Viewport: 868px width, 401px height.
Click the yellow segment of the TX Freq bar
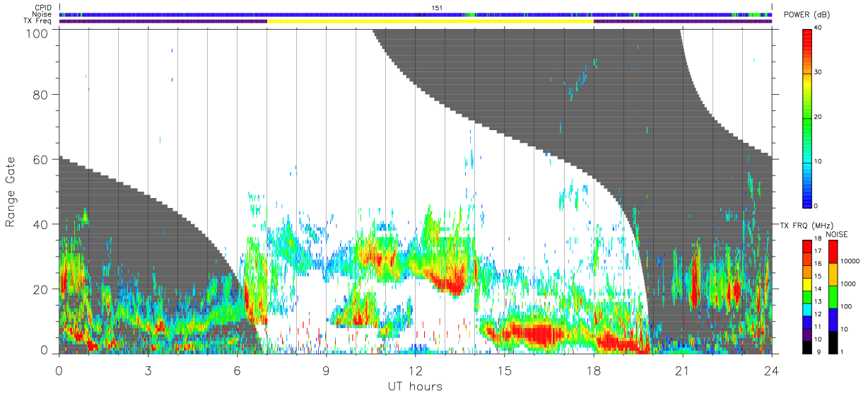coord(430,21)
